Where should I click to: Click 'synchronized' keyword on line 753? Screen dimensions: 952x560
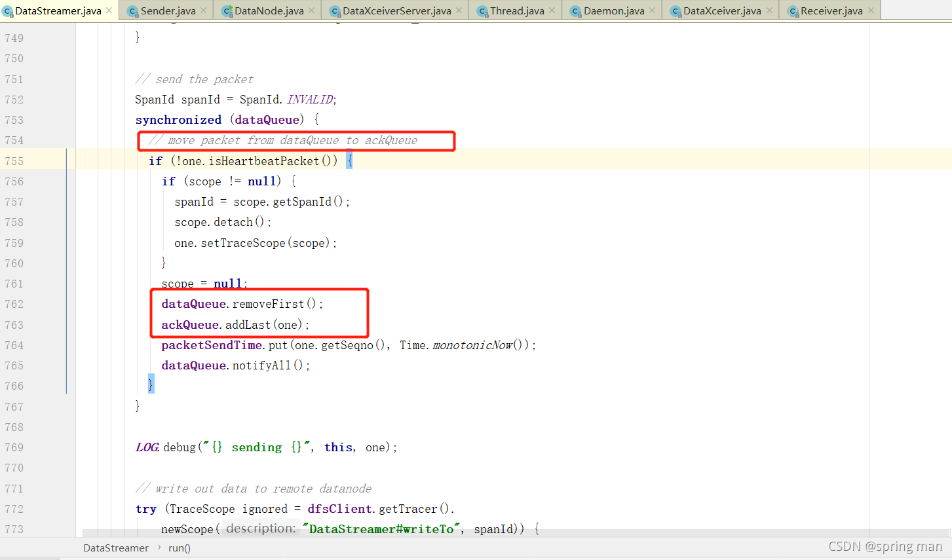coord(178,120)
